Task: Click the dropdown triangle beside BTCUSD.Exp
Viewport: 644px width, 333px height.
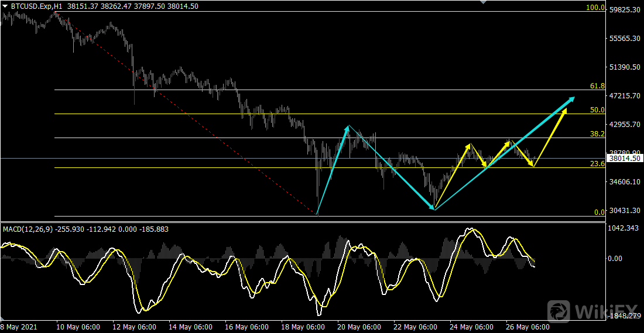Action: click(x=5, y=6)
